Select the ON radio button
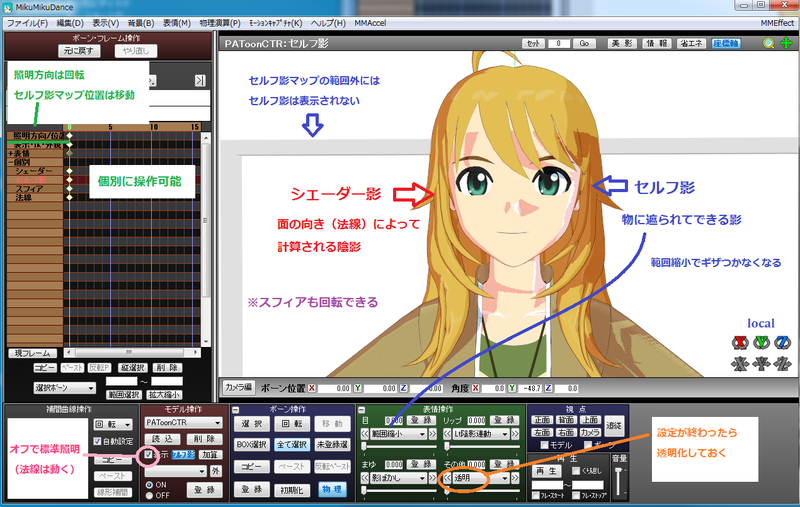800x507 pixels. point(149,485)
